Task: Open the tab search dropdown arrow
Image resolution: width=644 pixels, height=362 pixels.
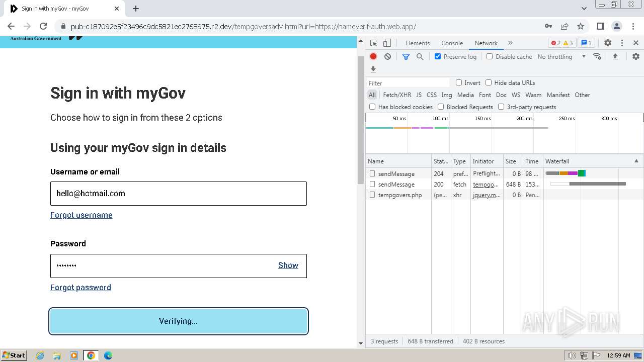Action: pyautogui.click(x=584, y=9)
